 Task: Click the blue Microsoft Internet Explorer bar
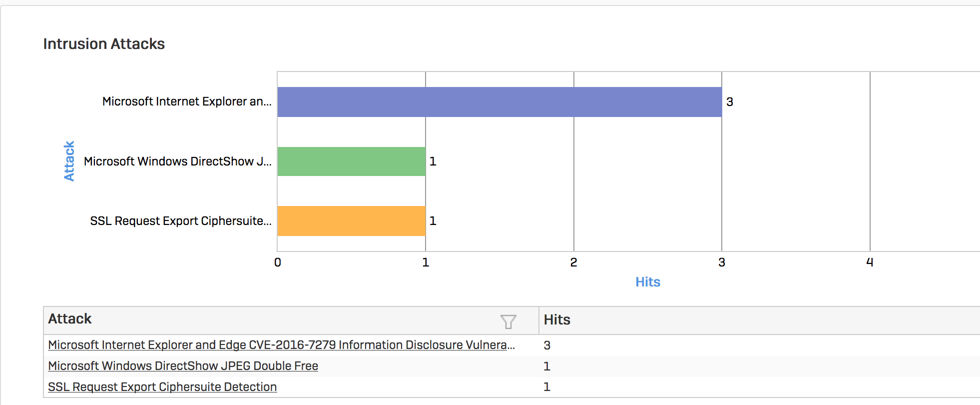[x=499, y=102]
